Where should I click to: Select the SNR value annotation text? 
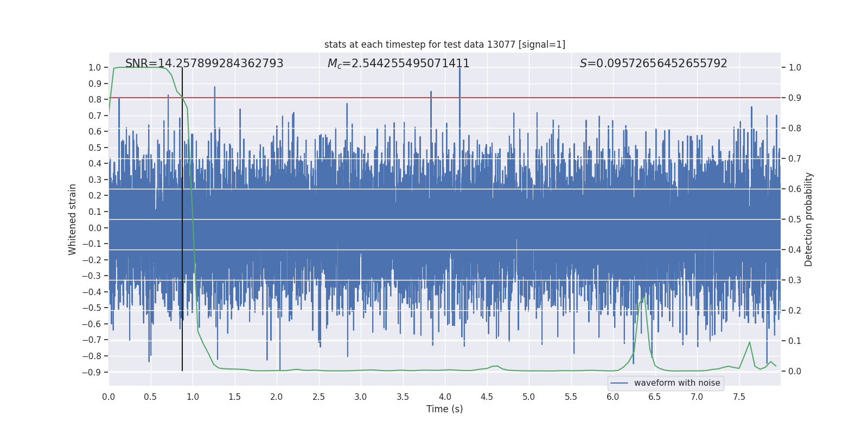coord(204,63)
